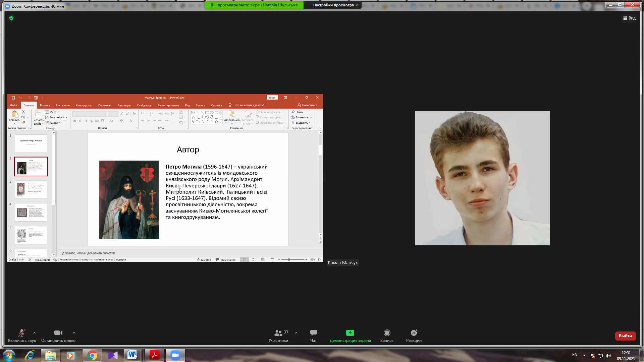The width and height of the screenshot is (644, 362).
Task: Expand audio options arrow beside microphone
Action: 35,333
